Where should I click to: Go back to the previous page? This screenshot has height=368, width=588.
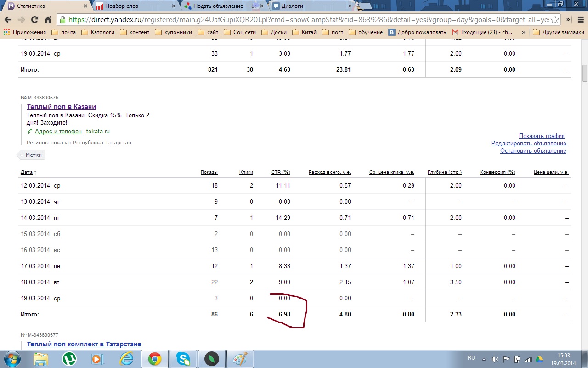(x=8, y=20)
